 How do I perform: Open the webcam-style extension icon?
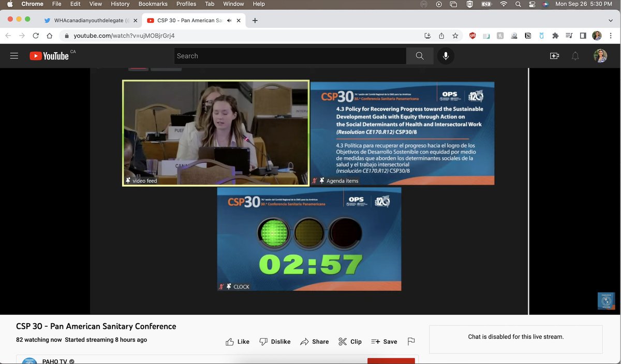tap(514, 36)
